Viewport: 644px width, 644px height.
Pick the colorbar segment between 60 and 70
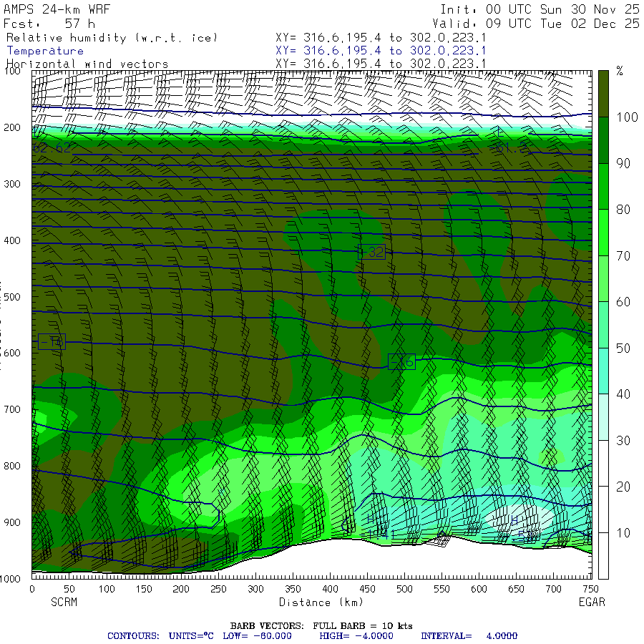[x=603, y=278]
